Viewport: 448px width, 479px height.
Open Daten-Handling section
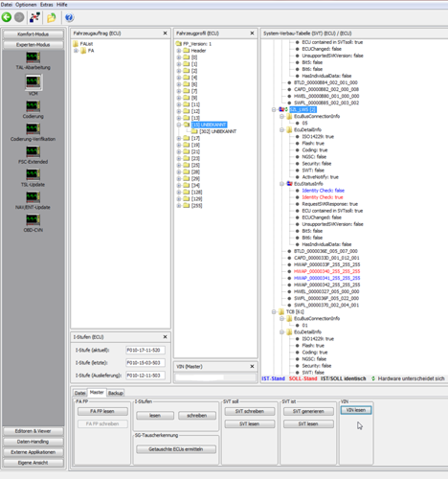point(33,442)
